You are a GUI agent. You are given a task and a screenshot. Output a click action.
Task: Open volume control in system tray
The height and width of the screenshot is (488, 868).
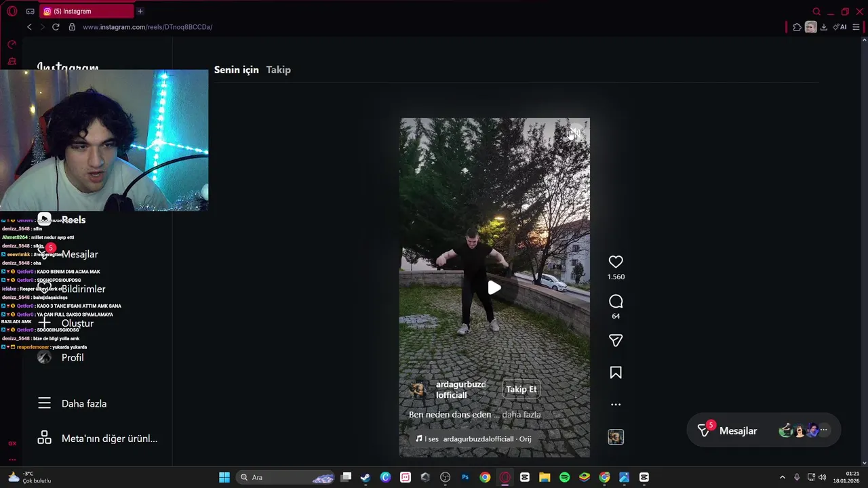tap(823, 477)
